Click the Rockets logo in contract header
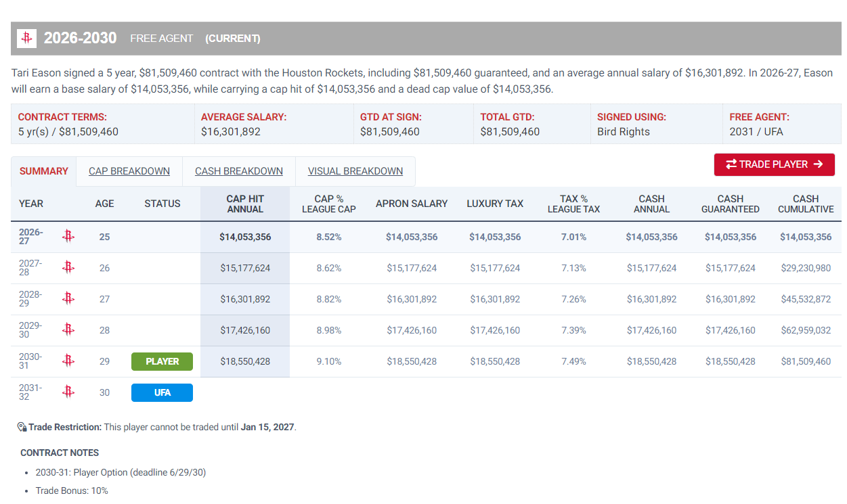 26,39
